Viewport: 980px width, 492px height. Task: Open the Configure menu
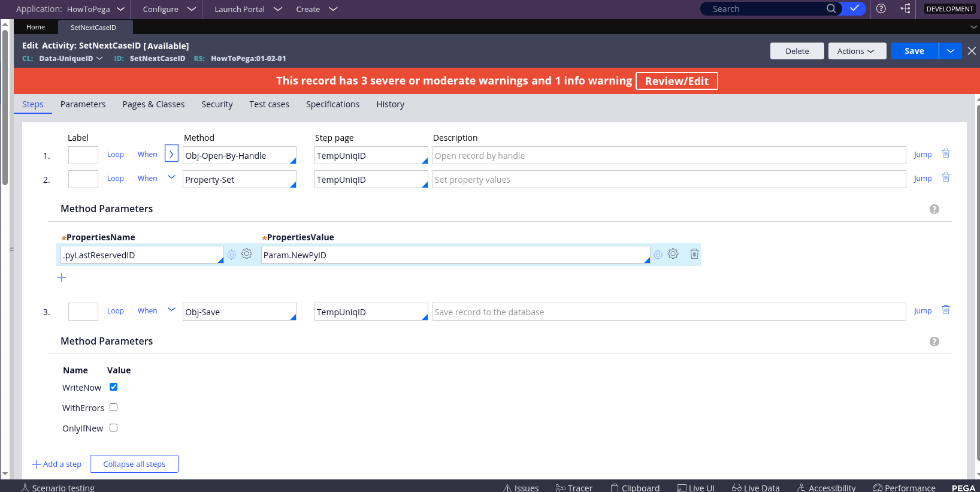[x=169, y=9]
